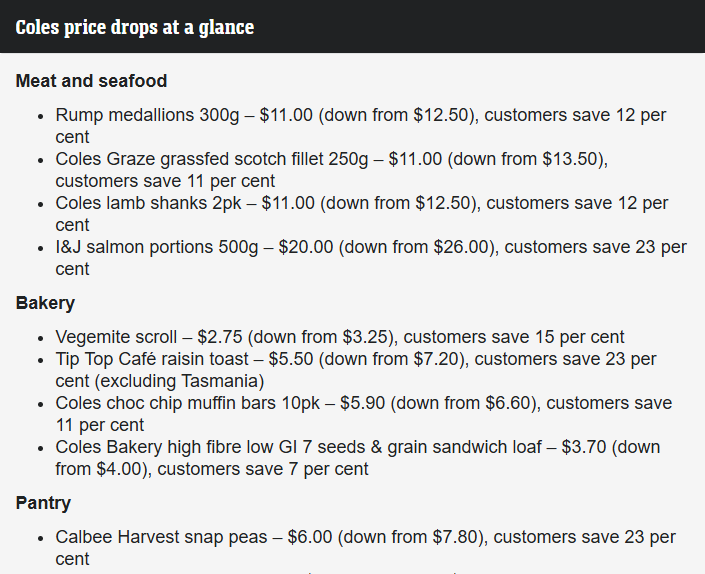Viewport: 705px width, 574px height.
Task: Click the '(excluding Tasmania)' text
Action: 179,381
